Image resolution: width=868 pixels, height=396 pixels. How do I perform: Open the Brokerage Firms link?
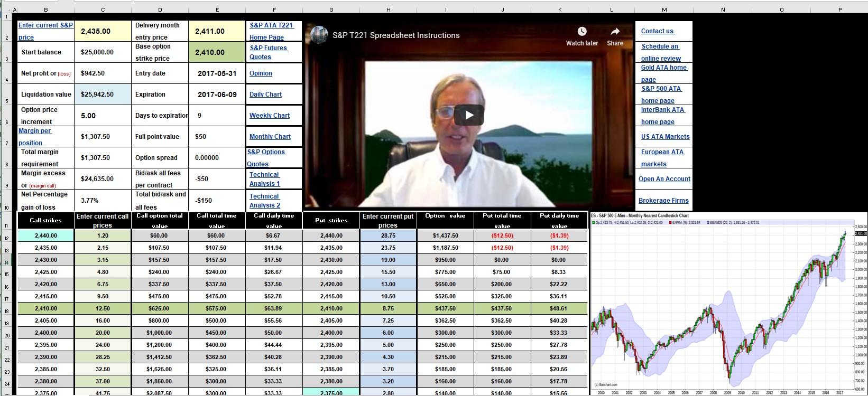663,201
